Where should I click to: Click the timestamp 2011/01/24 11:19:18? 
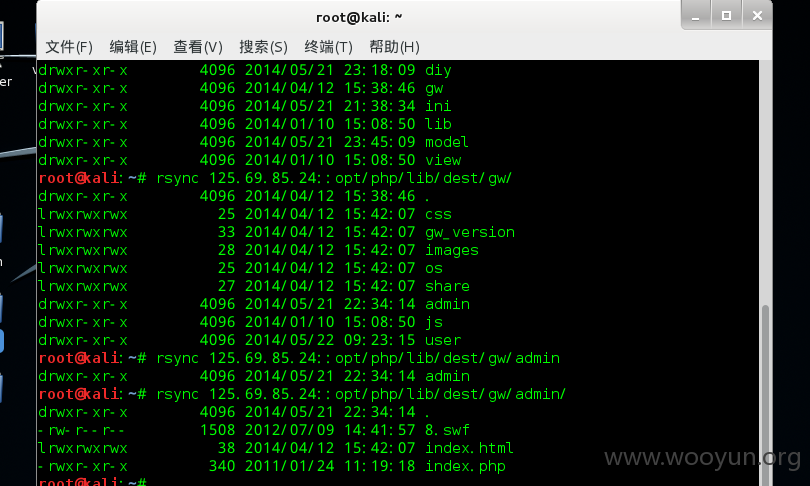pyautogui.click(x=330, y=466)
